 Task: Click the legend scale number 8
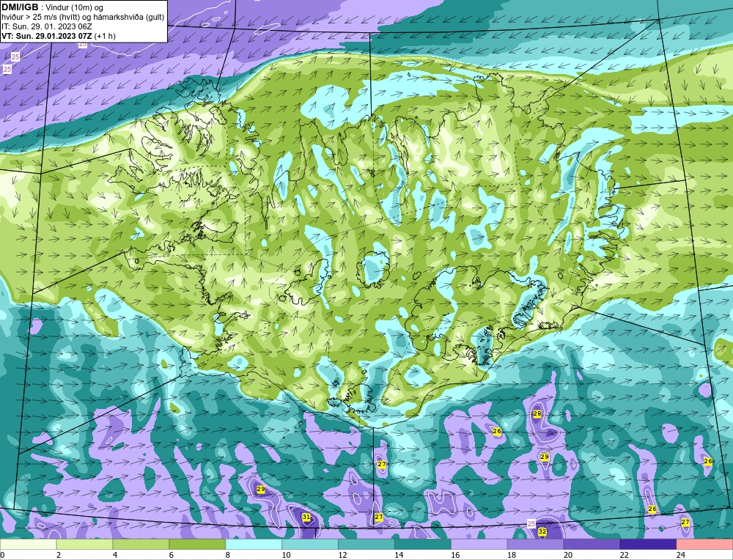[x=228, y=555]
